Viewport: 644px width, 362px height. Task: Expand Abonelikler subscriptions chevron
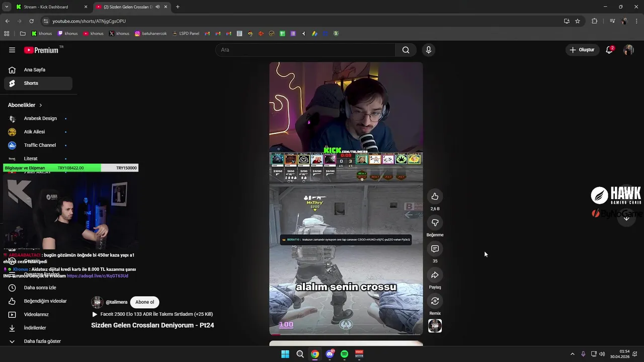40,105
